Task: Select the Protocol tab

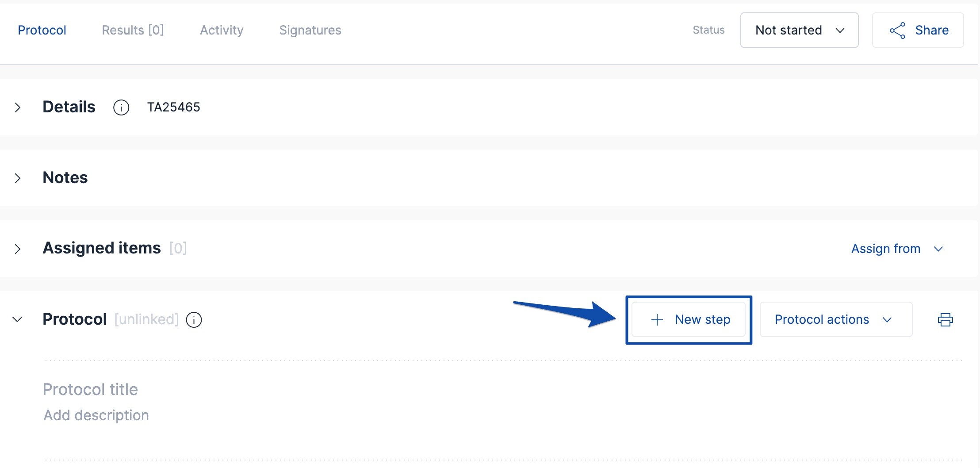Action: coord(42,30)
